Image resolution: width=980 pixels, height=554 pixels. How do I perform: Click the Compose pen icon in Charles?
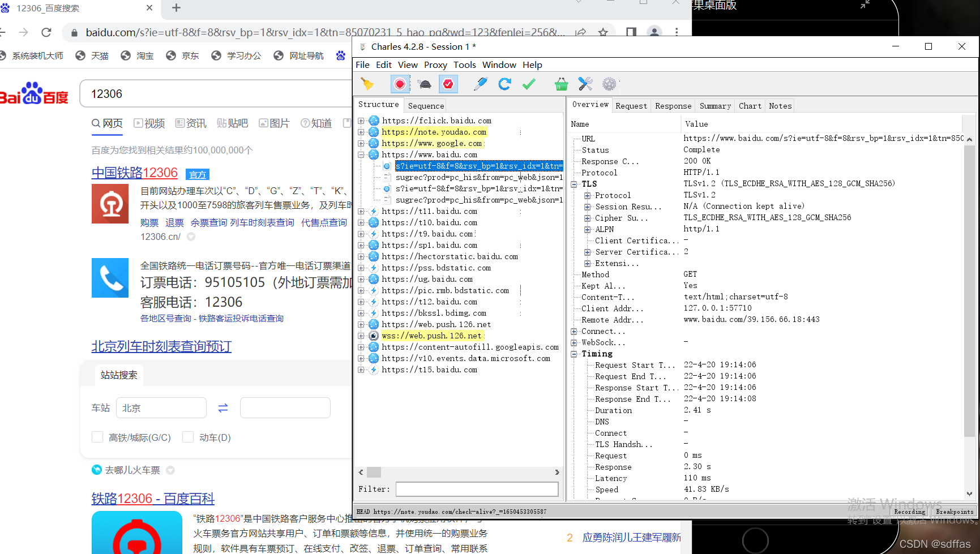(x=481, y=84)
